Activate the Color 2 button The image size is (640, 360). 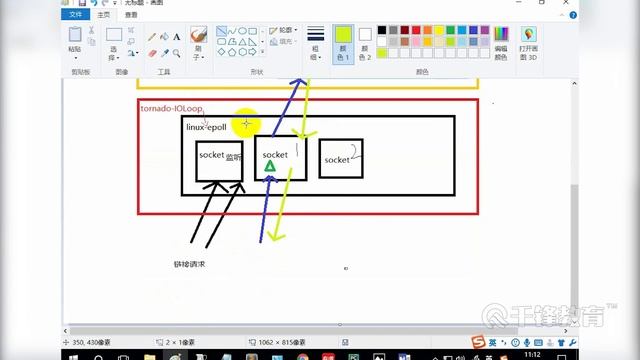[x=365, y=44]
